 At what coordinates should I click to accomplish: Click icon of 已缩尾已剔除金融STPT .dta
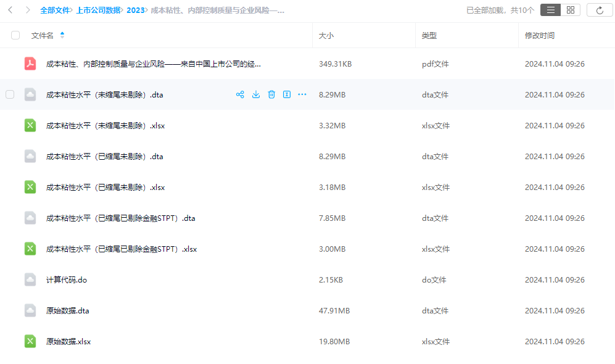30,218
